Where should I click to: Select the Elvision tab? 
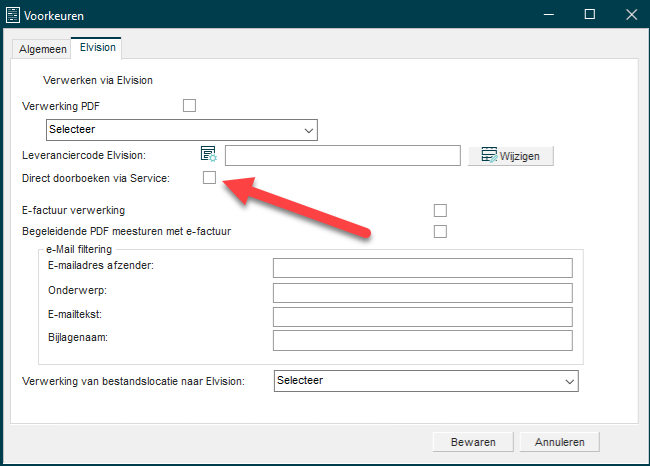pyautogui.click(x=98, y=48)
